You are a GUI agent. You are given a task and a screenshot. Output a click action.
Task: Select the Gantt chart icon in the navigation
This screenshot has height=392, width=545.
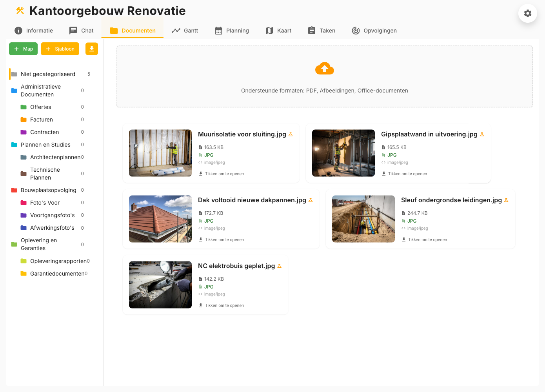point(176,30)
